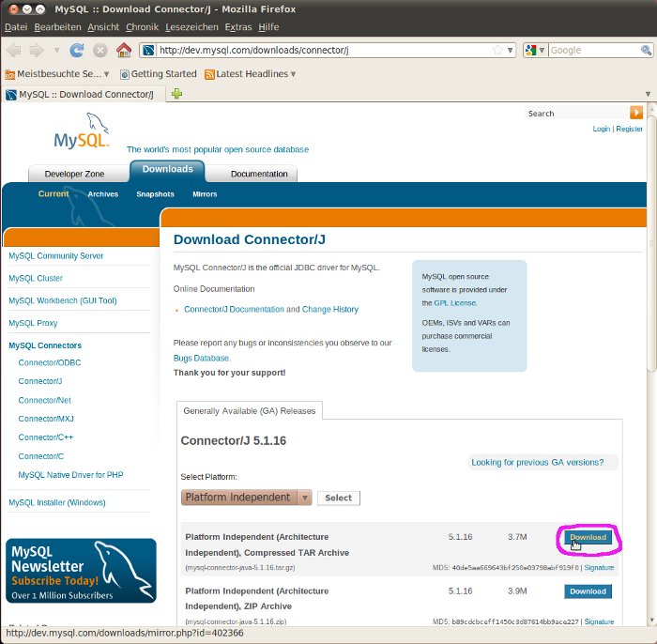Click the MySQL Newsletter subscribe banner

(x=81, y=570)
